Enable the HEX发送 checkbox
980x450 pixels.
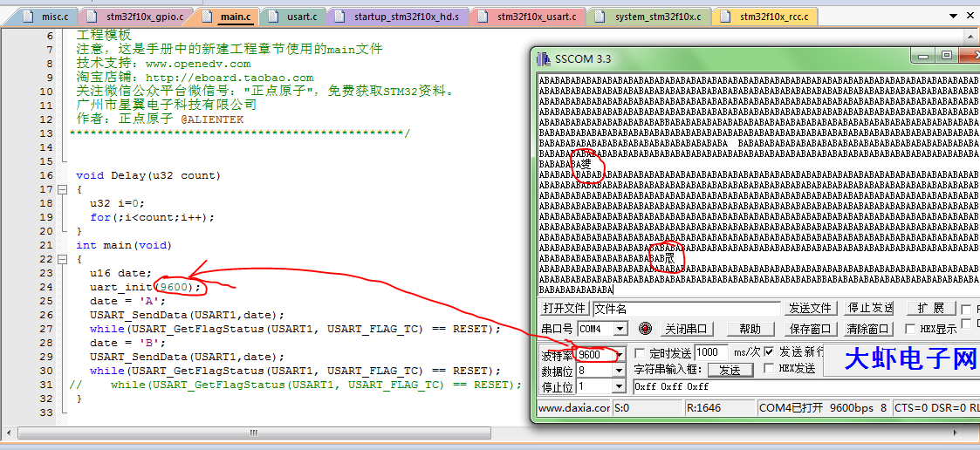pos(769,368)
